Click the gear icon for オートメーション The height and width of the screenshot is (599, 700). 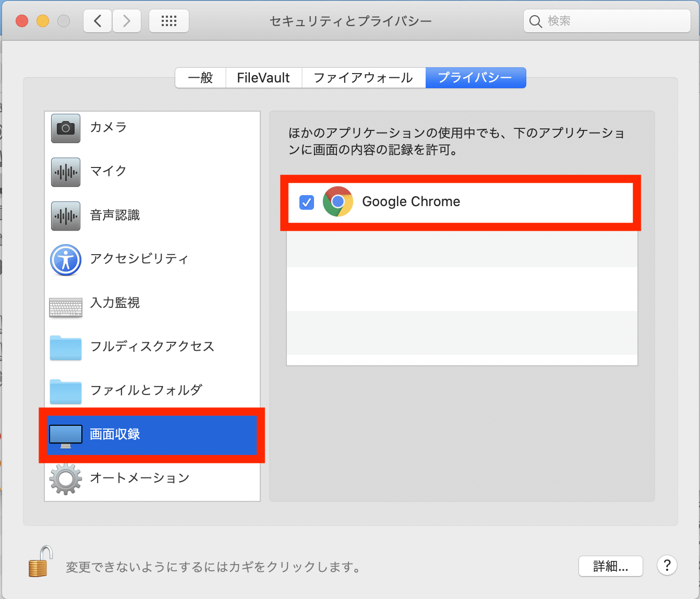click(66, 478)
